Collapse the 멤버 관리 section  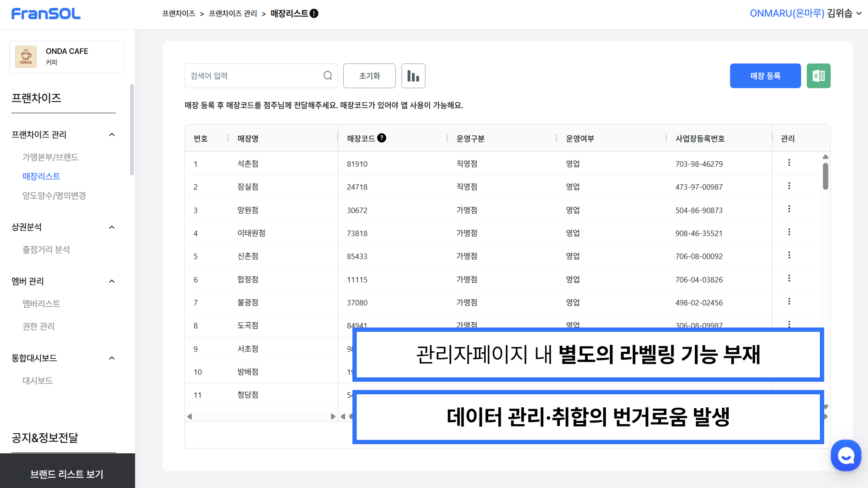click(112, 281)
